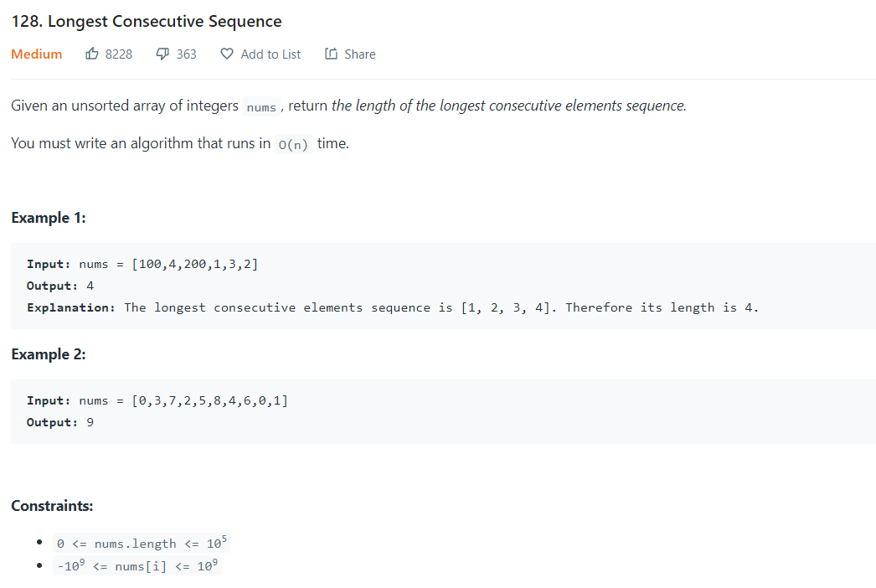Select the nums inline code tag
Viewport: 876px width, 588px height.
point(261,106)
